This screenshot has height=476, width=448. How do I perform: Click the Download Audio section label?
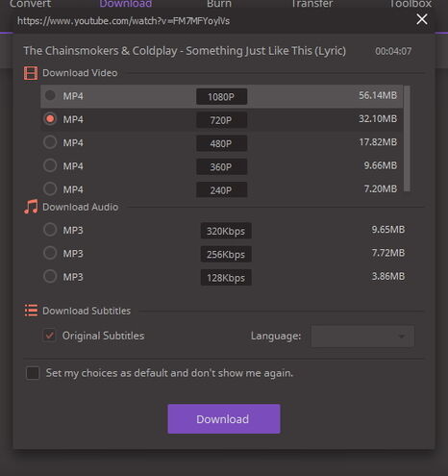click(x=80, y=207)
